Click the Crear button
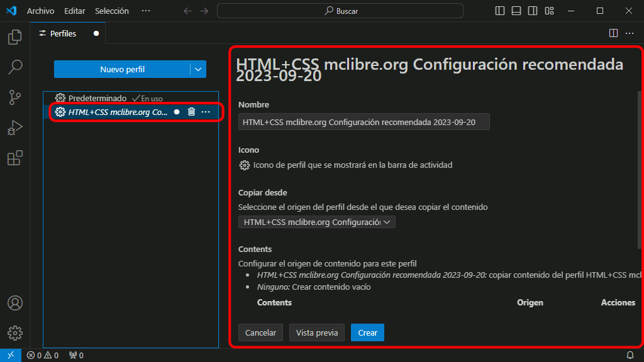 click(x=367, y=332)
